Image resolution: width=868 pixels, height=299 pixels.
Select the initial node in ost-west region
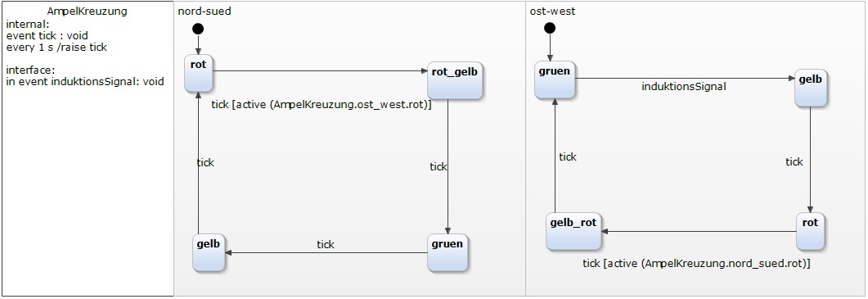(550, 29)
